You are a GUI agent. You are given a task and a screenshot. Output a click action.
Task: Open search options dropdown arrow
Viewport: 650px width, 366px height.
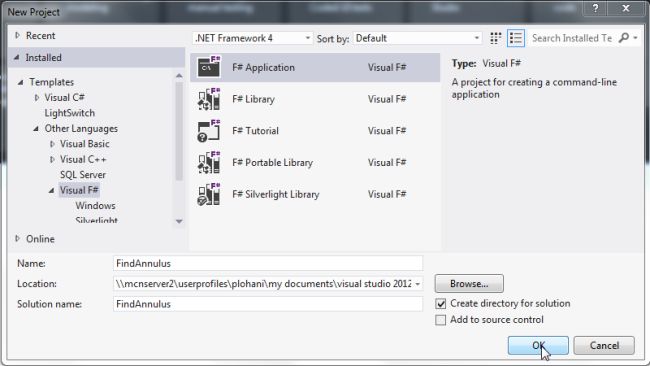pyautogui.click(x=635, y=38)
